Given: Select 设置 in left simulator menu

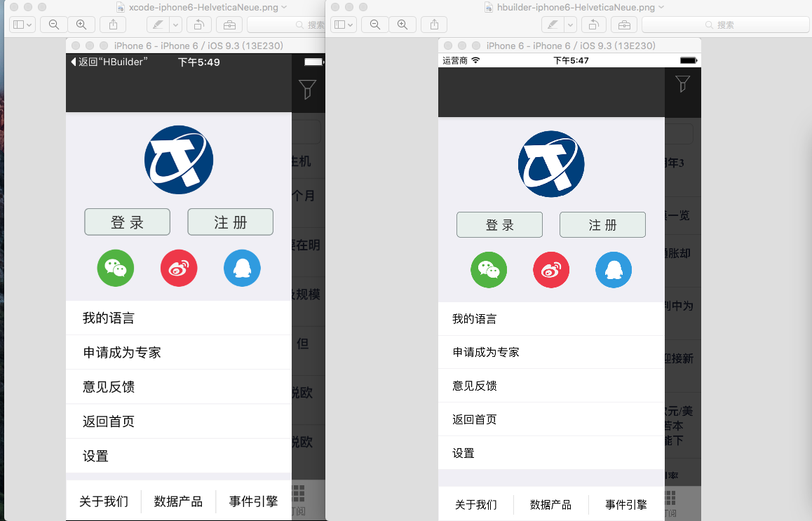Looking at the screenshot, I should click(179, 456).
